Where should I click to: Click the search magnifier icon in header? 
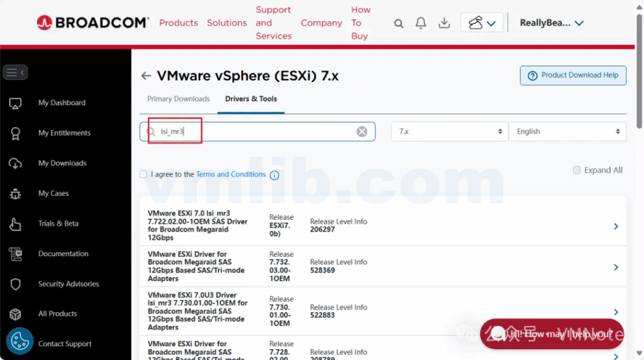(399, 23)
